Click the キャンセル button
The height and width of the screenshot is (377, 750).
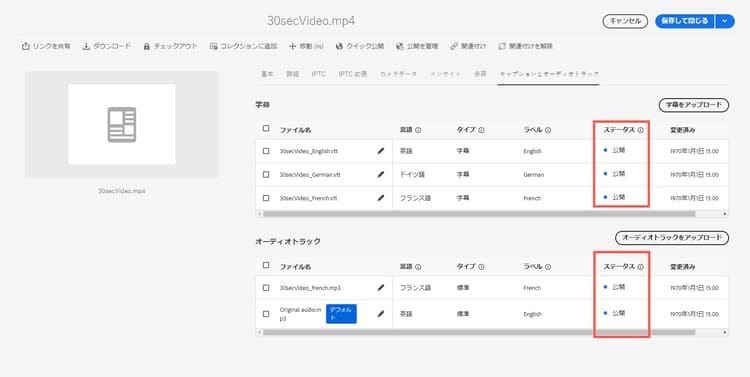pyautogui.click(x=625, y=21)
